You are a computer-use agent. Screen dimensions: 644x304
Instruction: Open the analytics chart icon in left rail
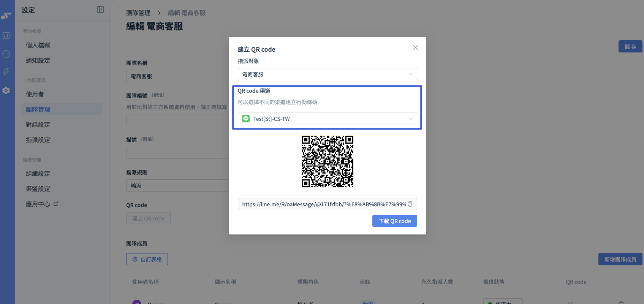click(x=6, y=36)
